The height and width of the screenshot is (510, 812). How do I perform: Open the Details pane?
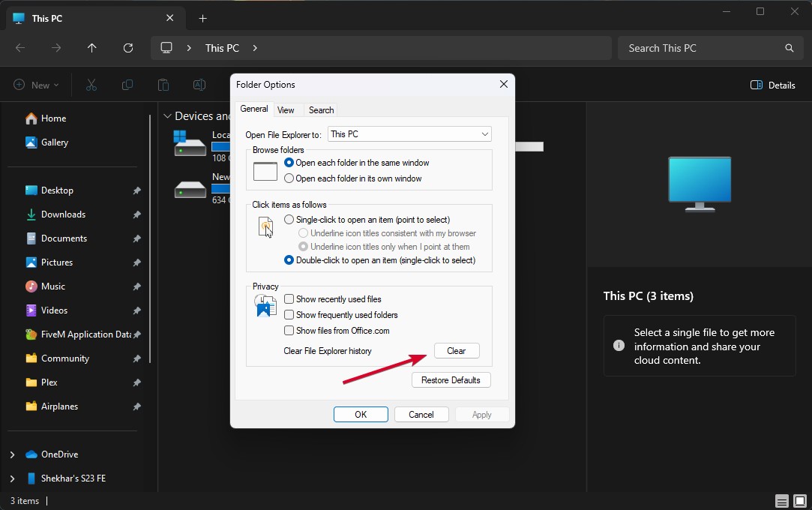(772, 85)
